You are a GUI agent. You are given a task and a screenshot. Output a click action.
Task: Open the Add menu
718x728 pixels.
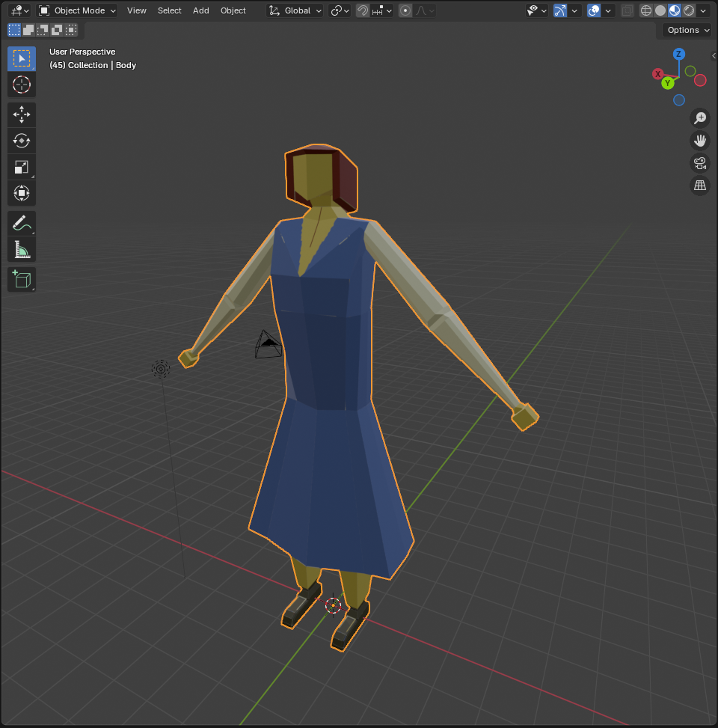(201, 10)
